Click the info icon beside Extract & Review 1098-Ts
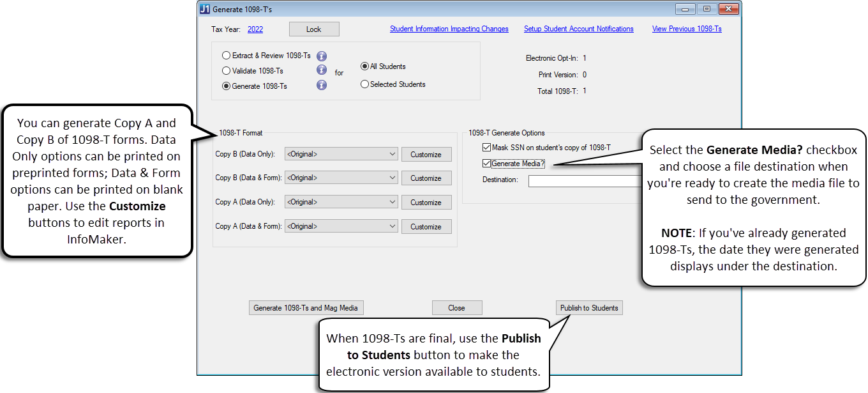 pos(322,56)
